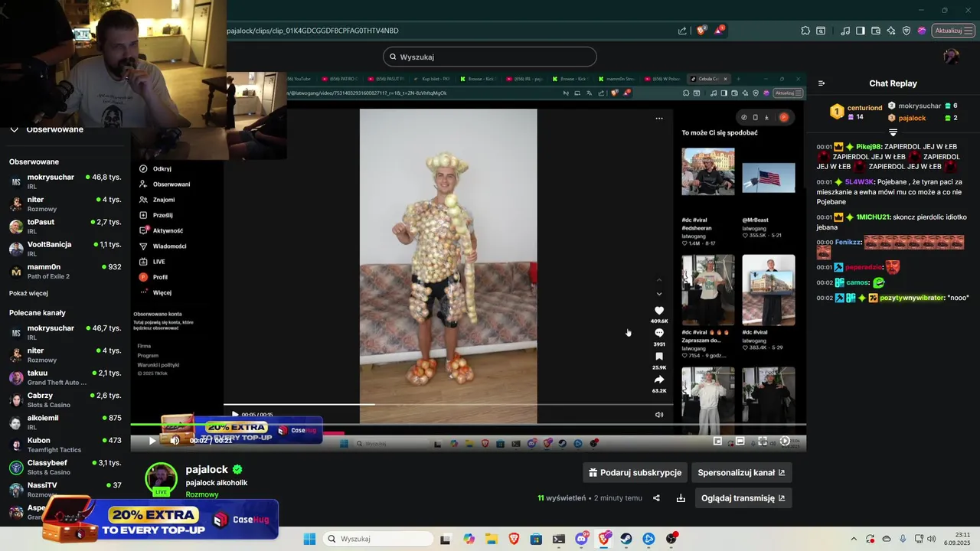This screenshot has width=980, height=551.
Task: Open Brave VPN shield icon
Action: [x=906, y=31]
